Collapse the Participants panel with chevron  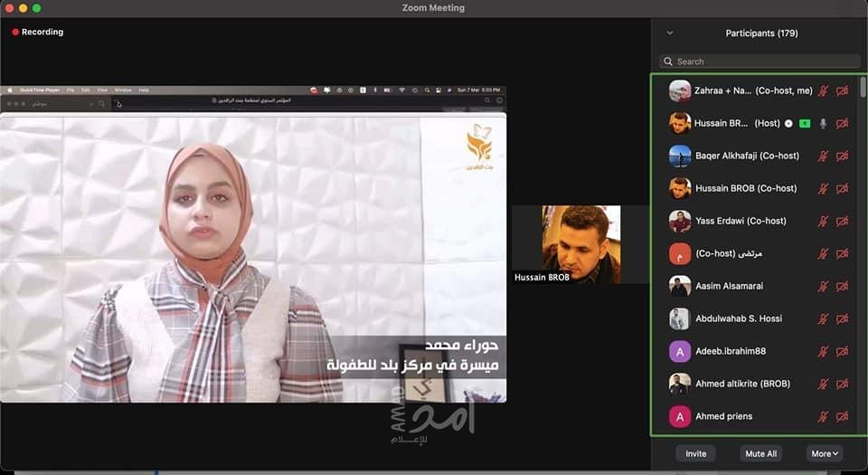pyautogui.click(x=670, y=33)
